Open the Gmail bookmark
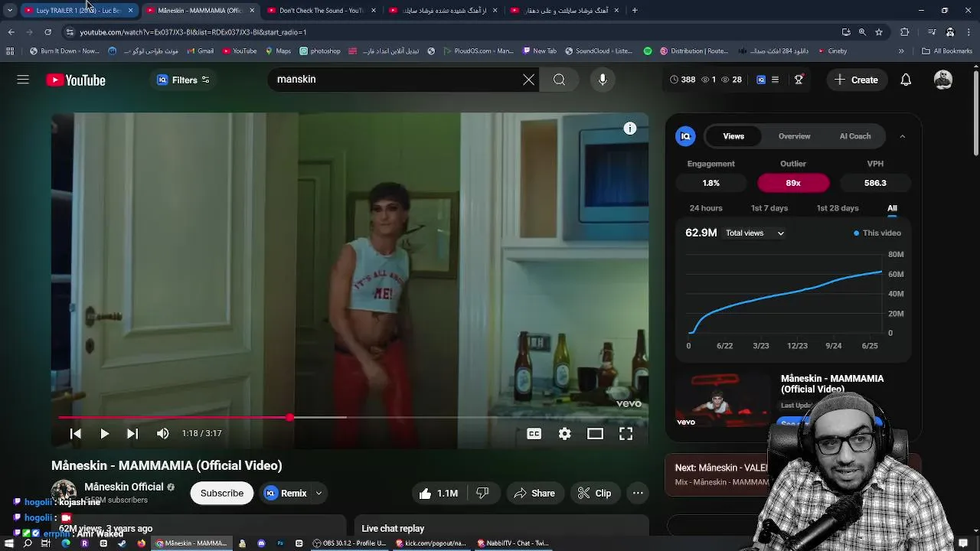Screen dimensions: 980x551 (x=199, y=51)
